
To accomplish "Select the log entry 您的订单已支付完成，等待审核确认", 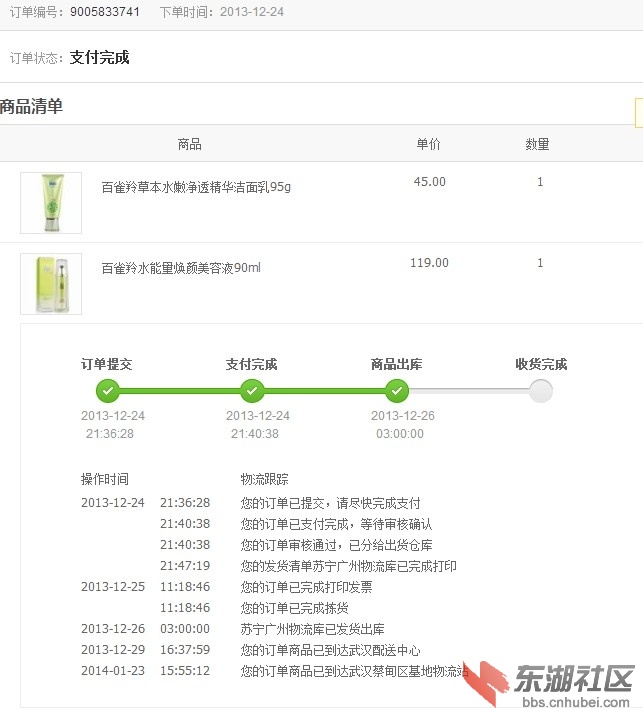I will pyautogui.click(x=337, y=524).
